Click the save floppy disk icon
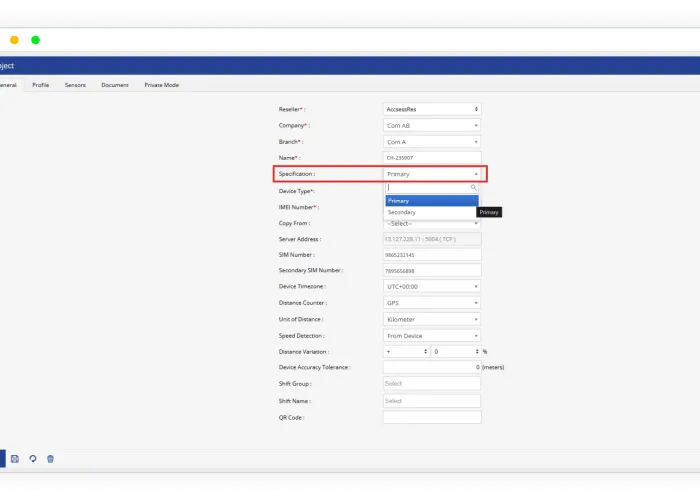Image resolution: width=700 pixels, height=500 pixels. pos(15,458)
